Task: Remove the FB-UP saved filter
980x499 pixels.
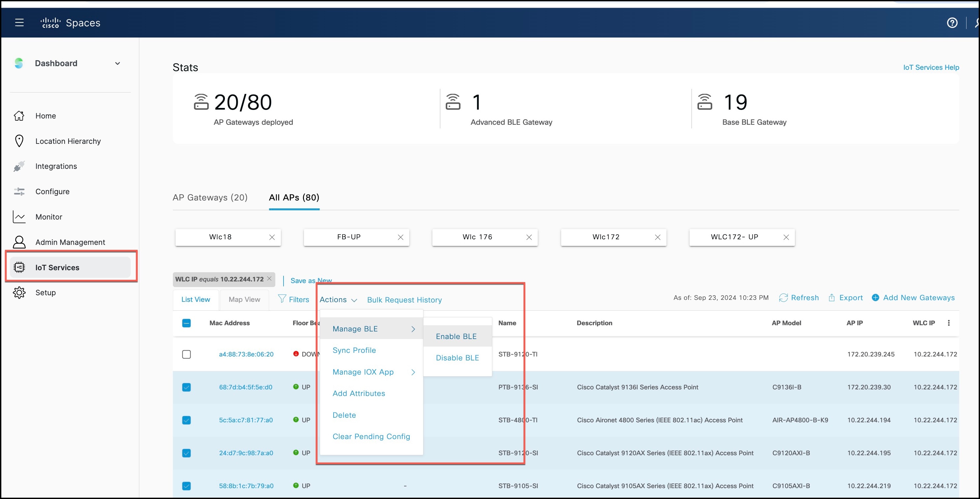Action: [401, 237]
